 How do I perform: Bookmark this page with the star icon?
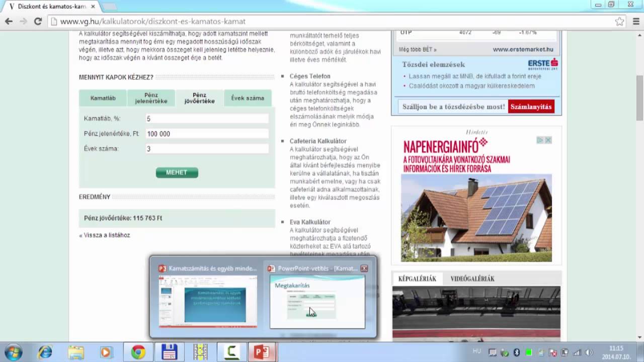click(619, 22)
